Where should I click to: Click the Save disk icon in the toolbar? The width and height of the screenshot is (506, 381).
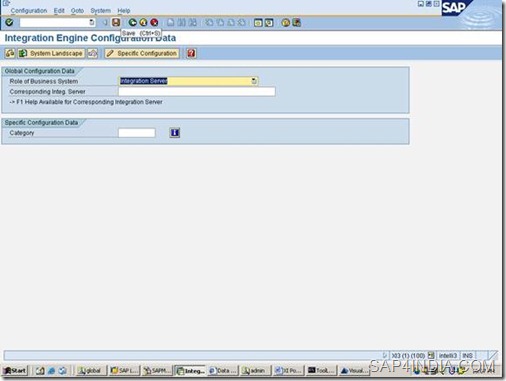(116, 22)
